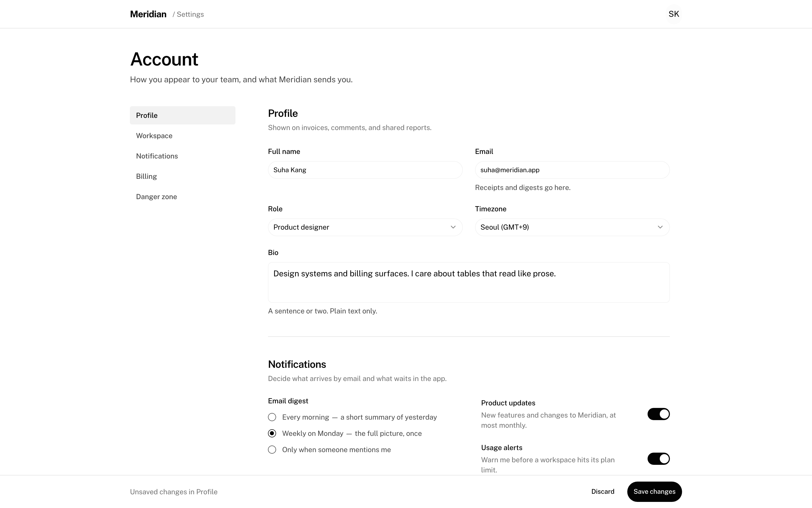Open Danger zone section
812x508 pixels.
coord(182,197)
